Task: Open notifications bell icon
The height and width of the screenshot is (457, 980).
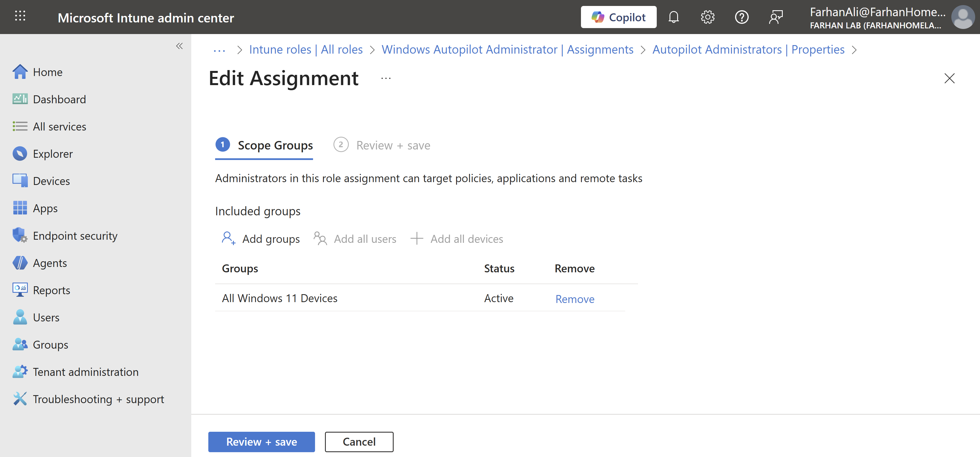Action: [x=673, y=17]
